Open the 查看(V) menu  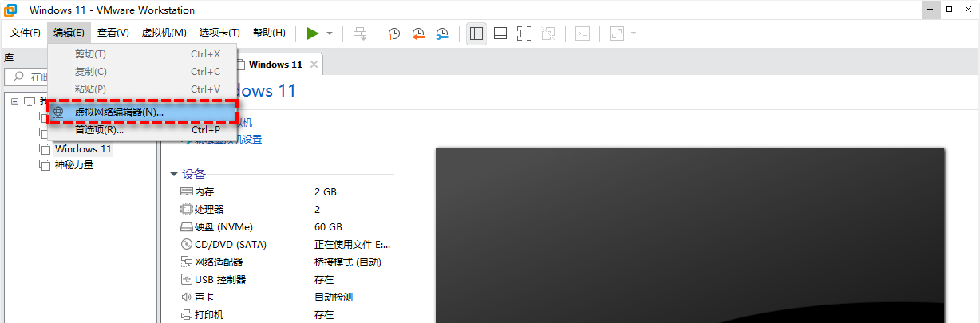pyautogui.click(x=113, y=33)
